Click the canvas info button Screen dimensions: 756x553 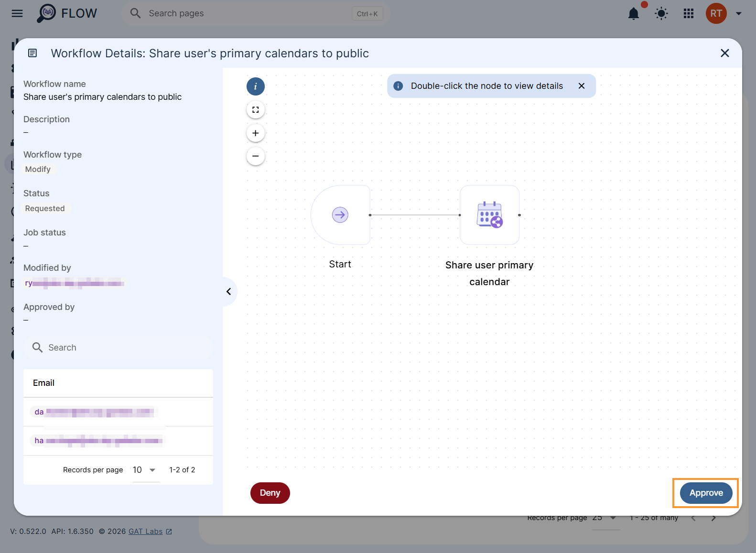[256, 86]
